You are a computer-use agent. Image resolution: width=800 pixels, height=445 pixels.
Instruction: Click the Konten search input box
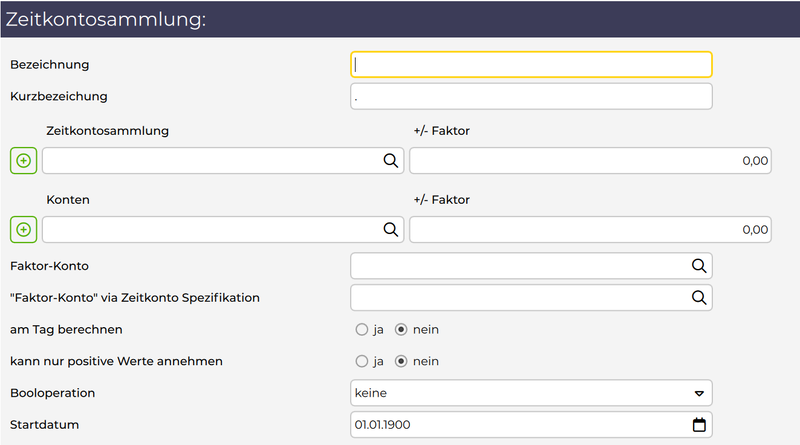tap(210, 229)
